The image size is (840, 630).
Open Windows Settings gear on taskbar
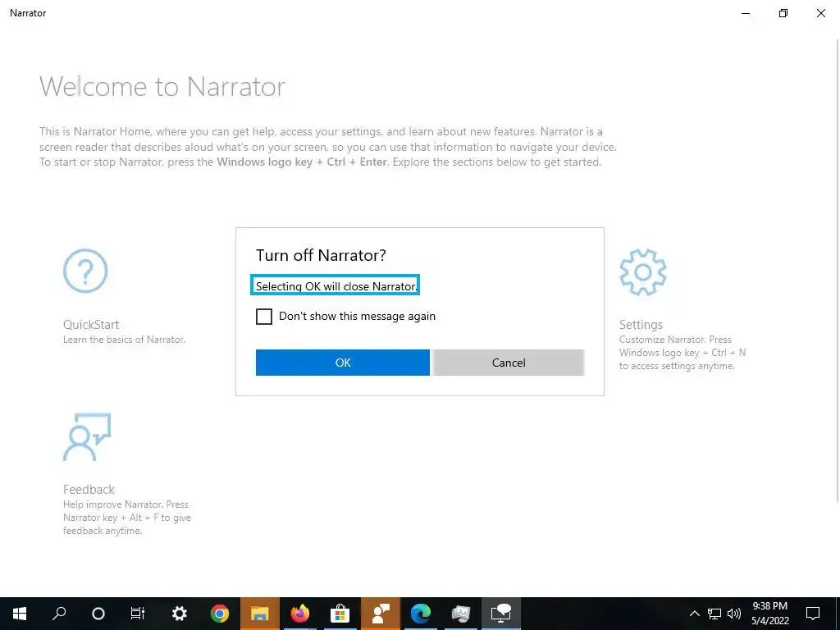(x=179, y=614)
